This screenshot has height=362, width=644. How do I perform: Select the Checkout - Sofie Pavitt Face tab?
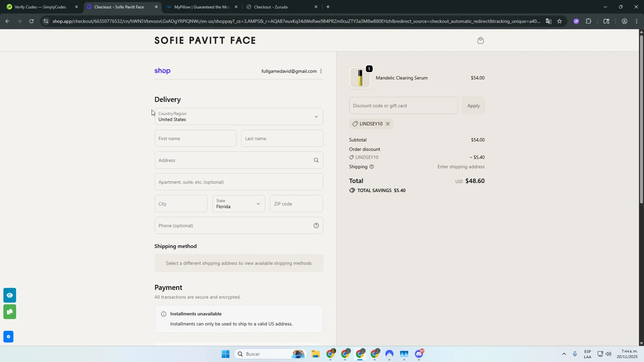(x=122, y=7)
